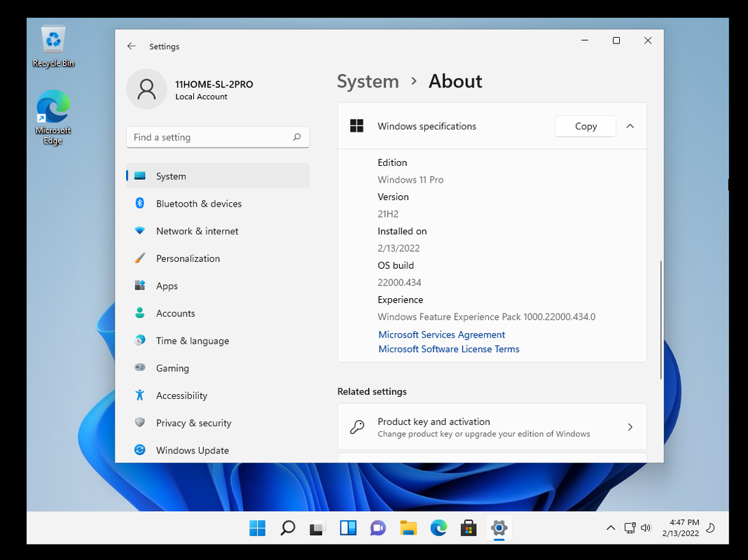Open Accessibility settings
748x560 pixels.
(x=218, y=395)
